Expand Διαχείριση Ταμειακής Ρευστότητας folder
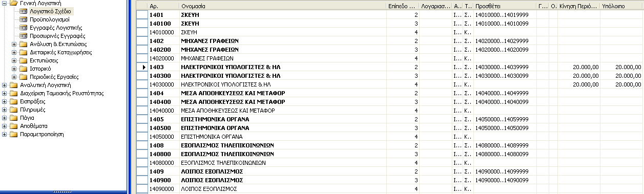The width and height of the screenshot is (644, 194). click(x=5, y=93)
